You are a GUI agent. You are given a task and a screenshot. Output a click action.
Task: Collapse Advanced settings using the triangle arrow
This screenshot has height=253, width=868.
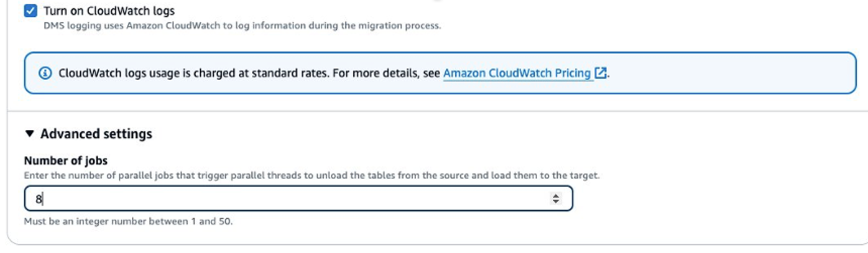pos(30,134)
